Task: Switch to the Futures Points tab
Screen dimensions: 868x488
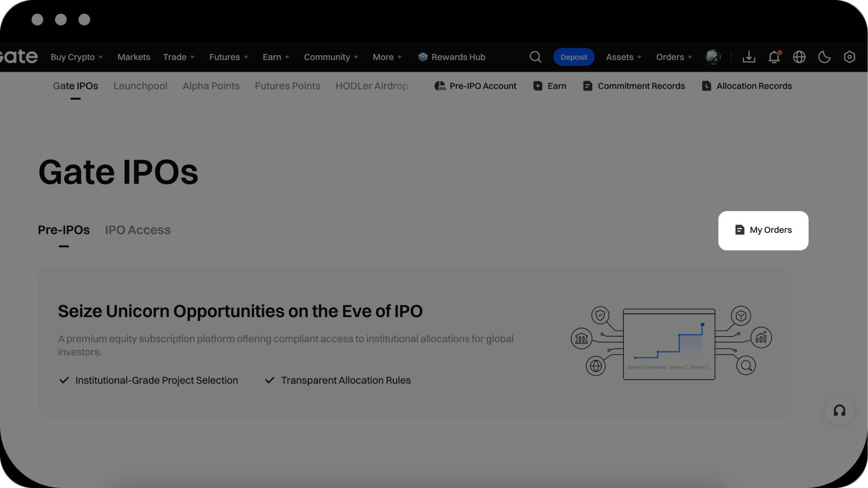Action: [288, 86]
